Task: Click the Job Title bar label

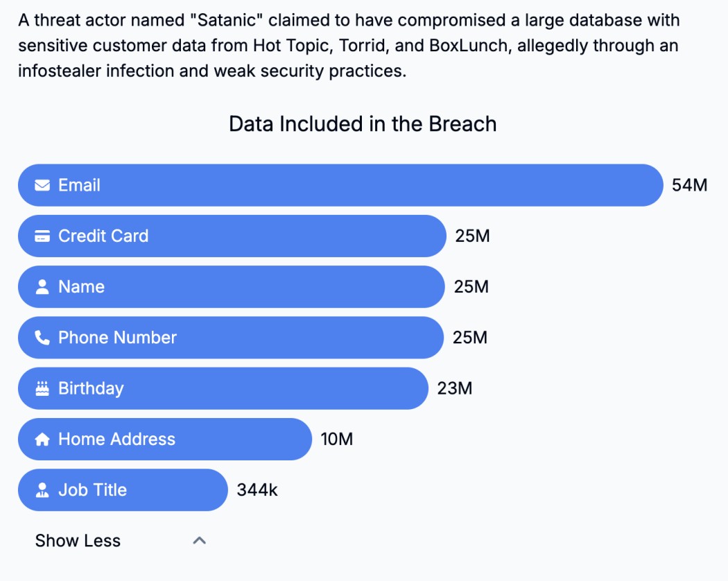Action: click(92, 490)
